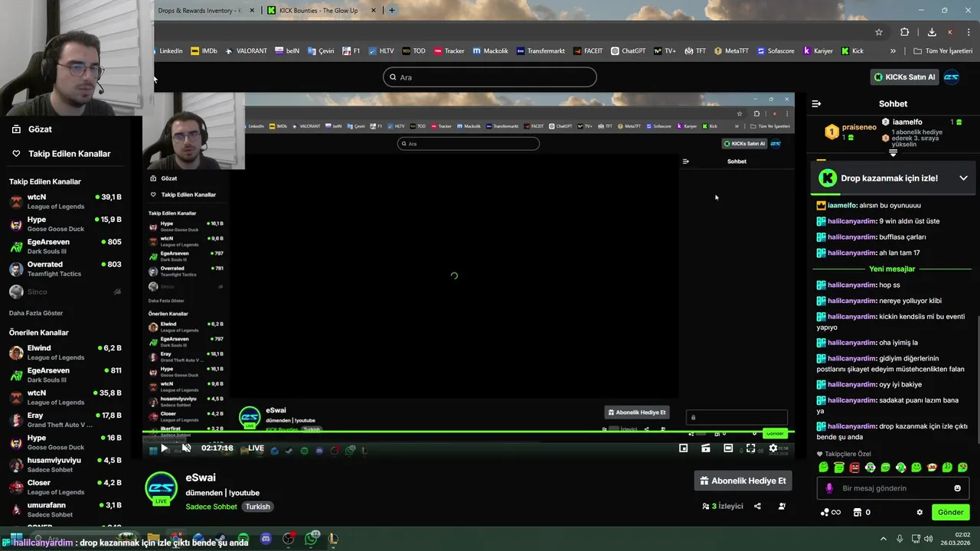Open browser downloads
The width and height of the screenshot is (980, 551).
coord(931,32)
